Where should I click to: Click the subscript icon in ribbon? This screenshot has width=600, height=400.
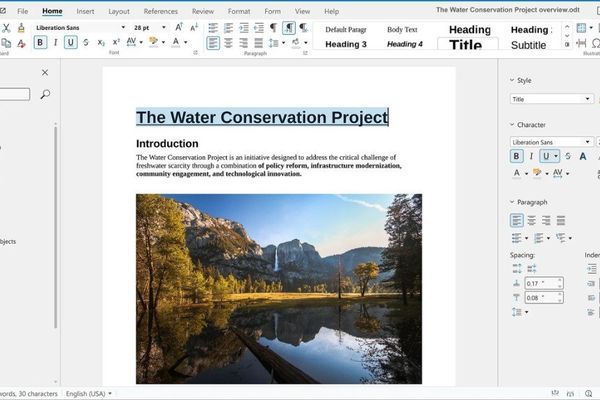(100, 42)
